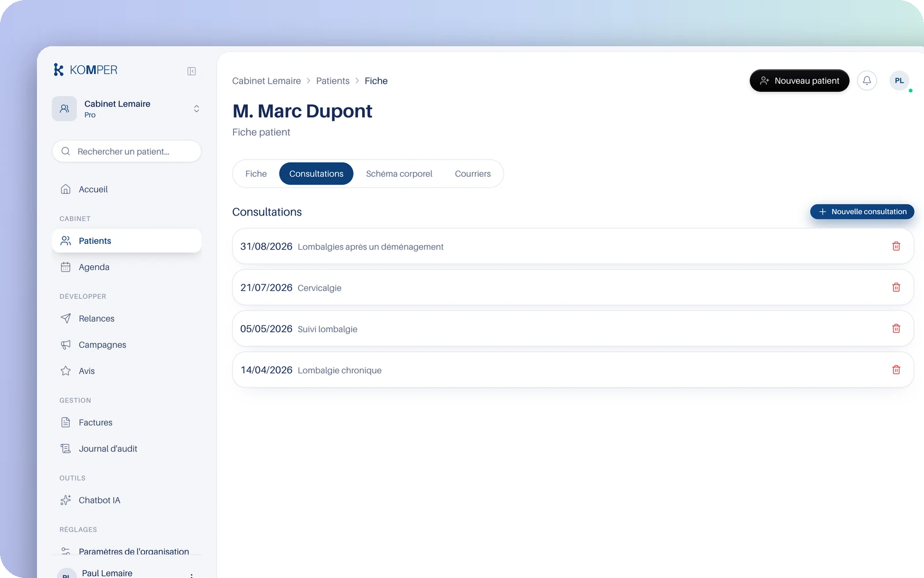924x578 pixels.
Task: Collapse the sidebar panel icon
Action: click(x=192, y=71)
